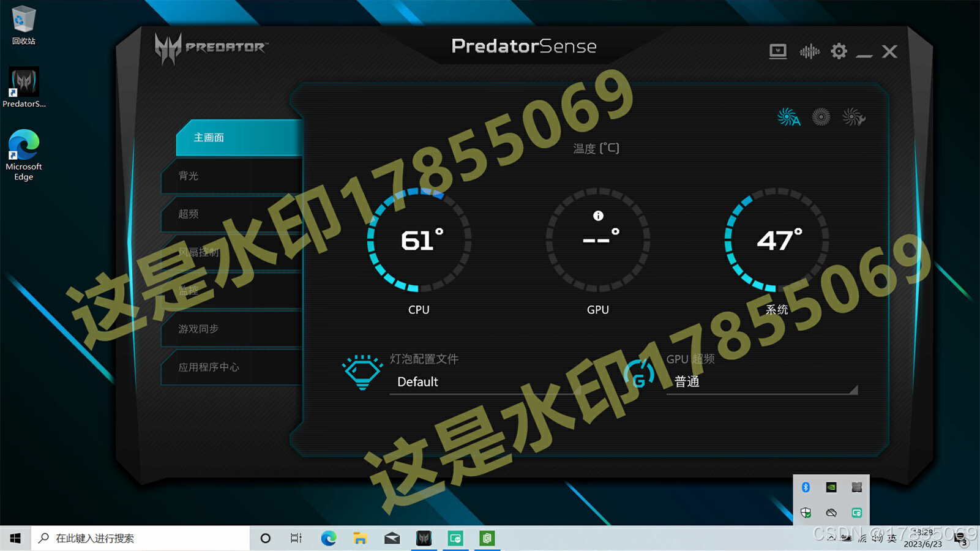
Task: Click the GPU temperature info icon
Action: [598, 216]
